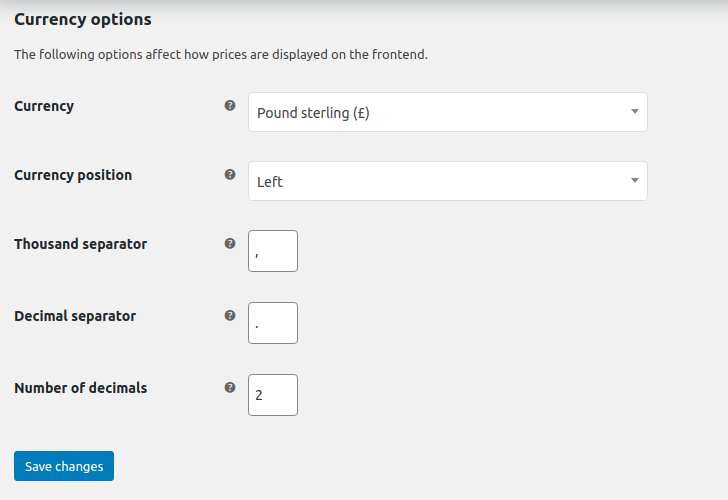Viewport: 728px width, 500px height.
Task: Show the Thousand separator help tooltip icon
Action: [230, 243]
